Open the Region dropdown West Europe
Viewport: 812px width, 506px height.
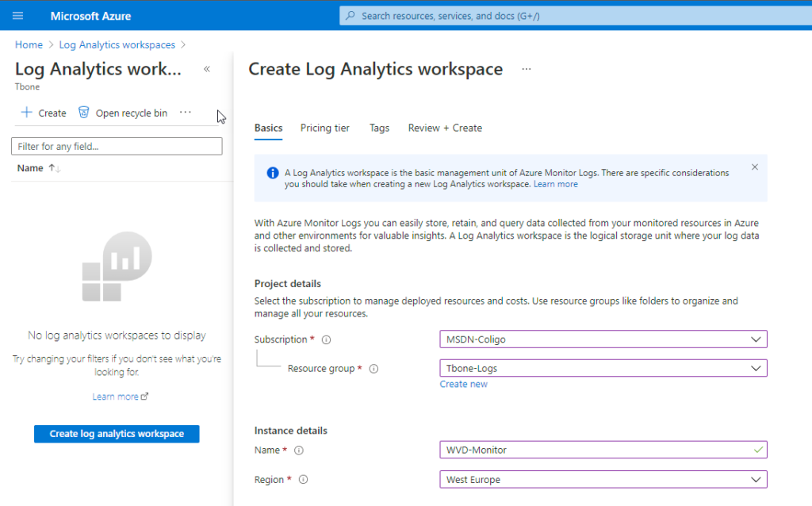pyautogui.click(x=603, y=480)
